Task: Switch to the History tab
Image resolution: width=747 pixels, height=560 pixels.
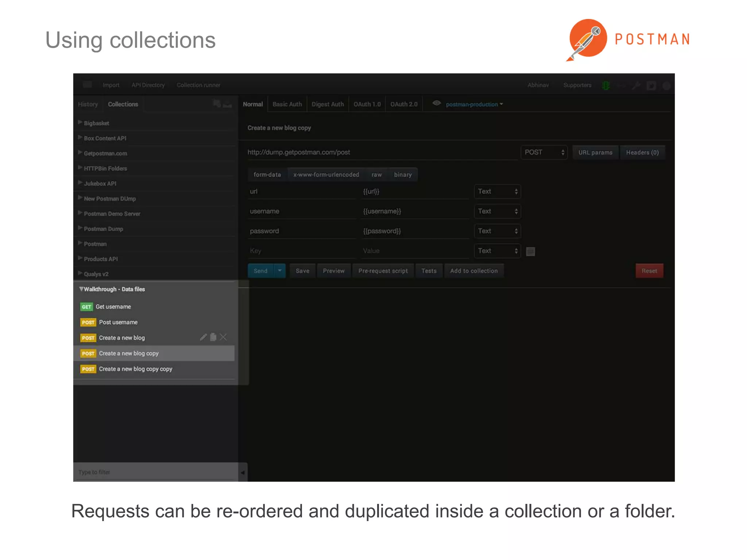Action: [x=88, y=104]
